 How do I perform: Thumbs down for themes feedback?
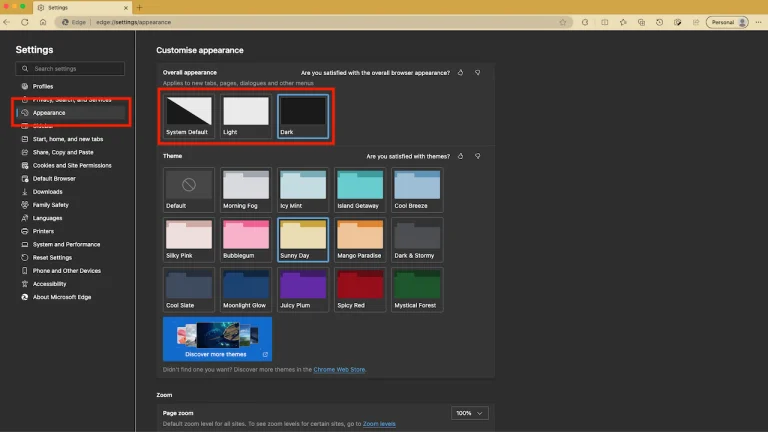coord(478,156)
